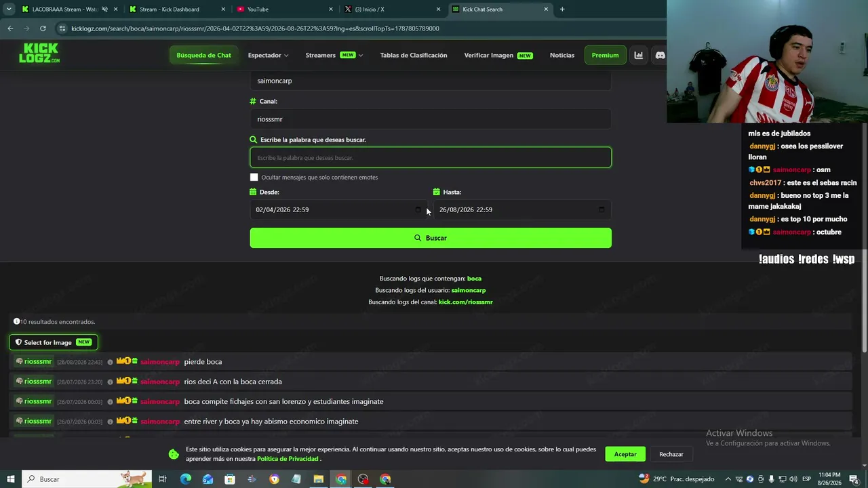Show hidden system tray icons
This screenshot has width=868, height=488.
click(728, 479)
